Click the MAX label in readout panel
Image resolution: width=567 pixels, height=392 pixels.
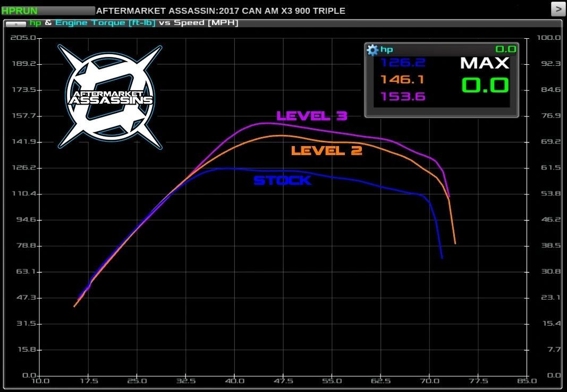[485, 63]
